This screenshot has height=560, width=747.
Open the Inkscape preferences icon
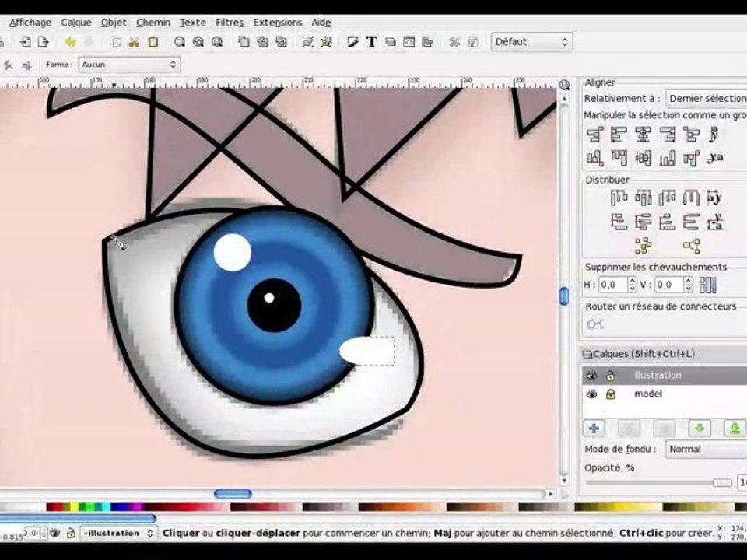click(454, 42)
